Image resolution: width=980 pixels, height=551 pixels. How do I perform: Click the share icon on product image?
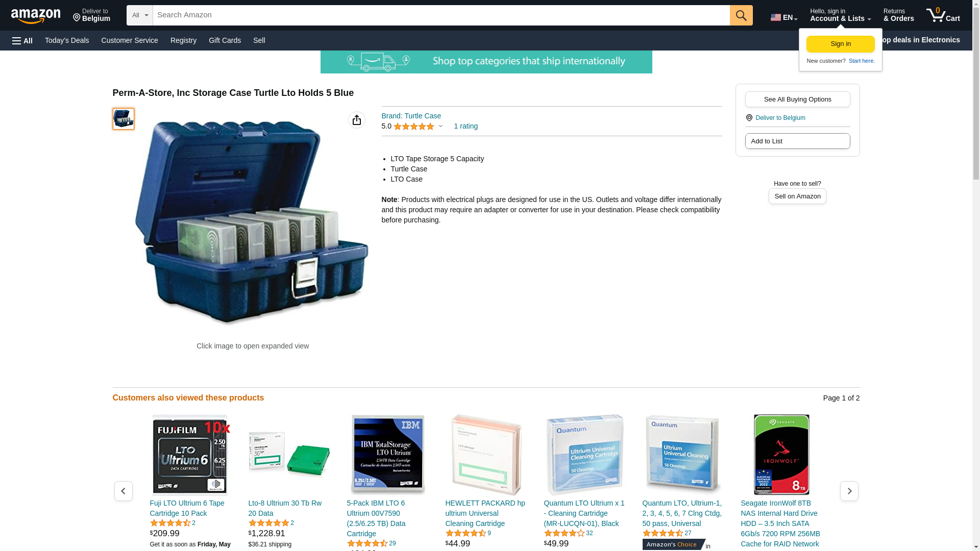pos(357,120)
